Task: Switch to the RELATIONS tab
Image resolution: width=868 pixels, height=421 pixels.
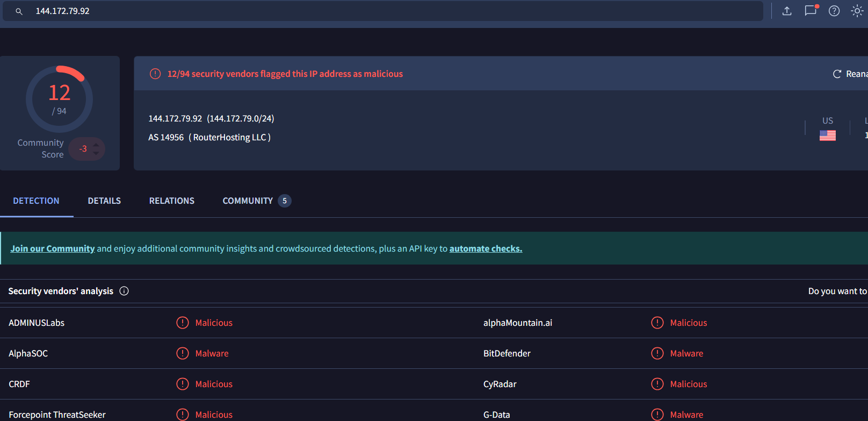Action: (x=172, y=201)
